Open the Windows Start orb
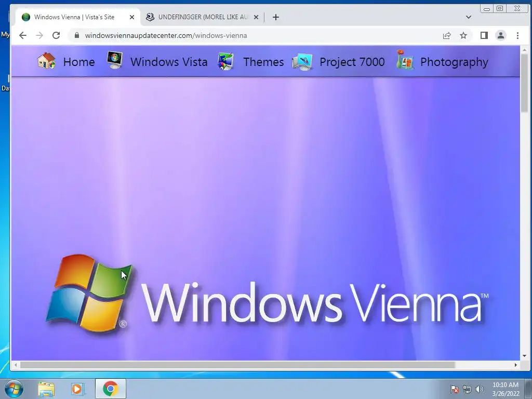Image resolution: width=532 pixels, height=399 pixels. pyautogui.click(x=14, y=389)
